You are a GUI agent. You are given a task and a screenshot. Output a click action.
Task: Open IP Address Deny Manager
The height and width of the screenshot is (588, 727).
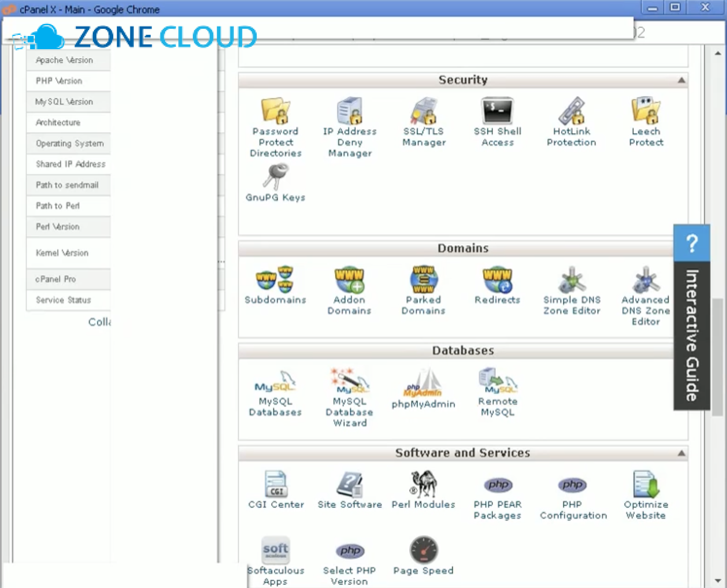pyautogui.click(x=350, y=127)
